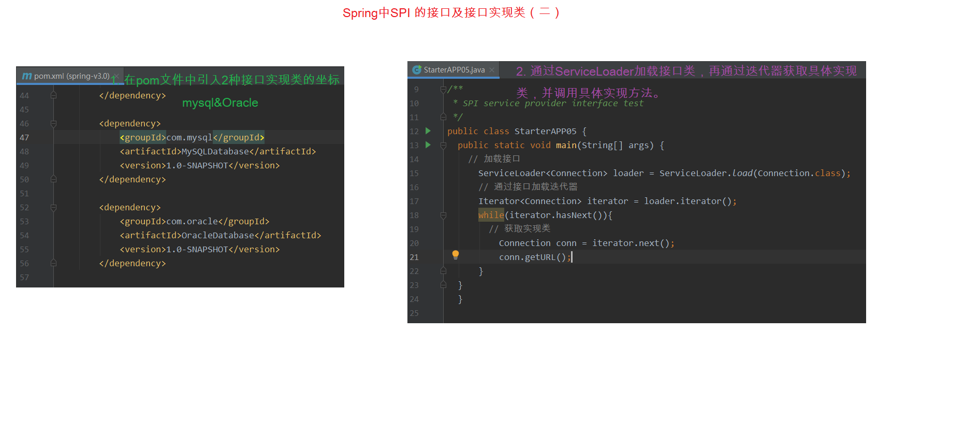
Task: Collapse the while loop fold at line 18
Action: coord(443,215)
